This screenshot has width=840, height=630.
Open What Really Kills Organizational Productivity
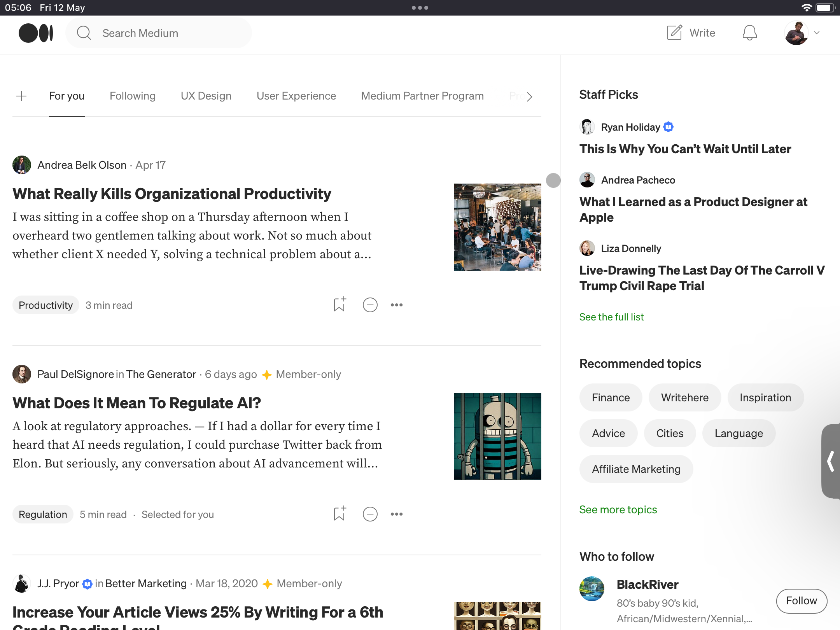(x=172, y=194)
